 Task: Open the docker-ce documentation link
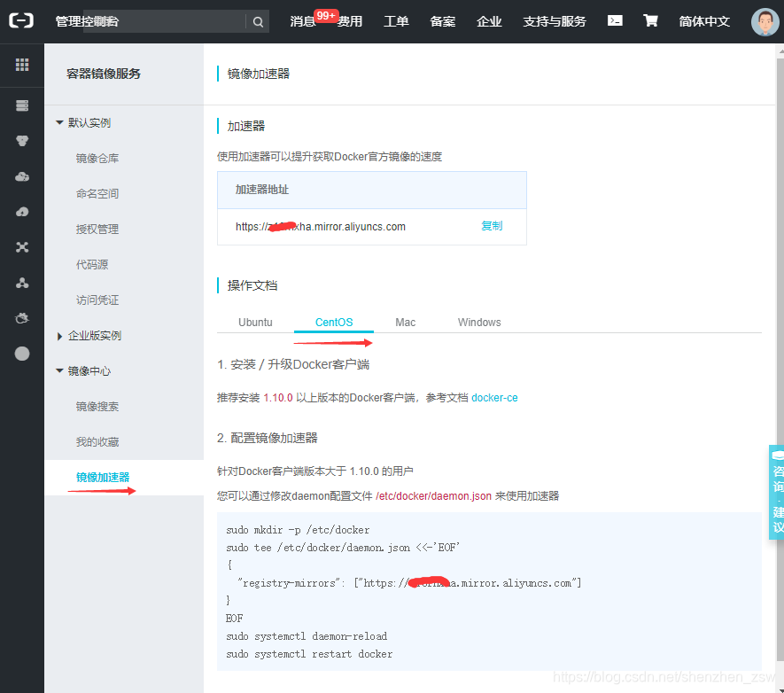tap(494, 398)
